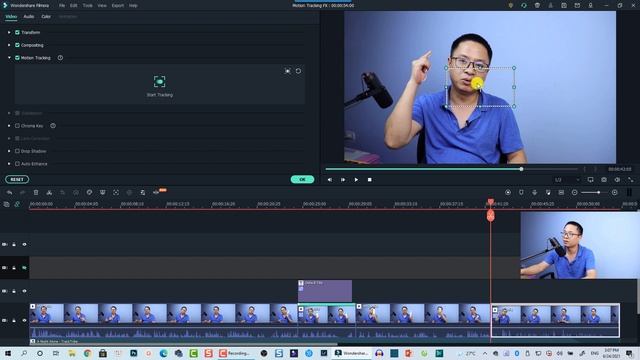Click the voiceover microphone icon in timeline toolbar
Viewport: 640px width, 360px height.
(x=535, y=192)
